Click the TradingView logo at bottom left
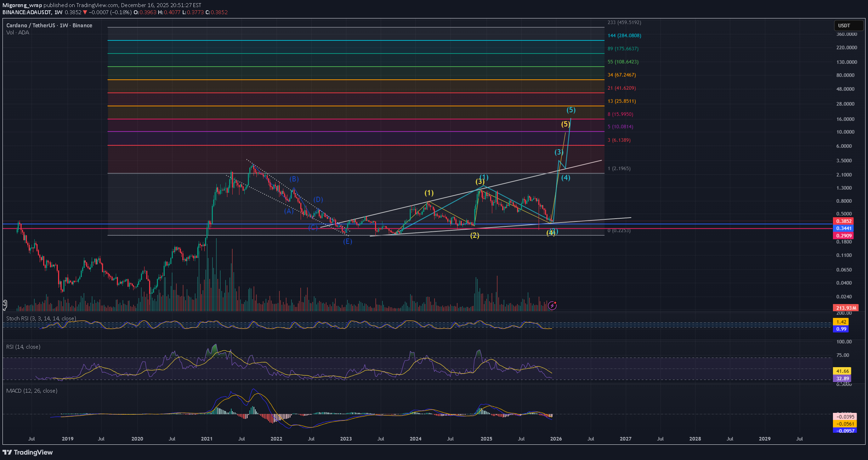The width and height of the screenshot is (868, 460). click(x=28, y=452)
